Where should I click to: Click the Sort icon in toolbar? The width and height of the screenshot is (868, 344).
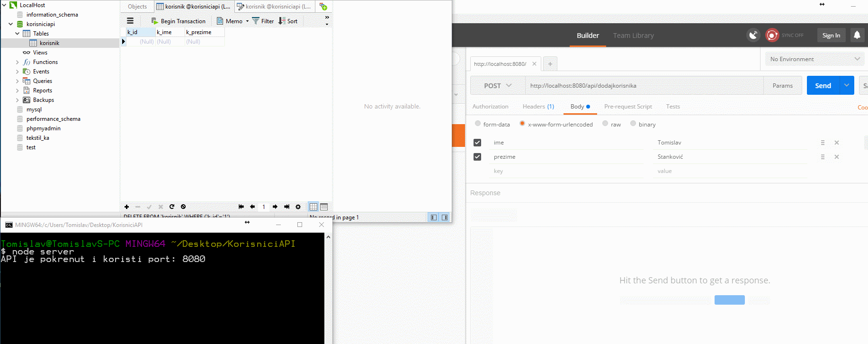pyautogui.click(x=282, y=21)
